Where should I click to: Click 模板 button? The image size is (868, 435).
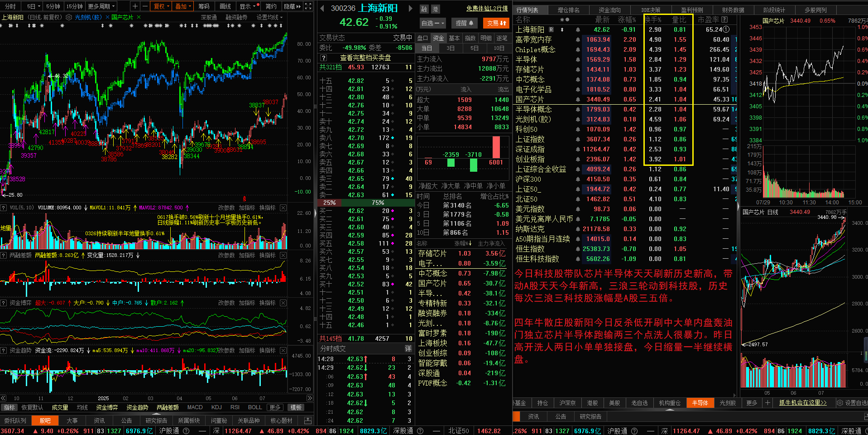click(296, 407)
